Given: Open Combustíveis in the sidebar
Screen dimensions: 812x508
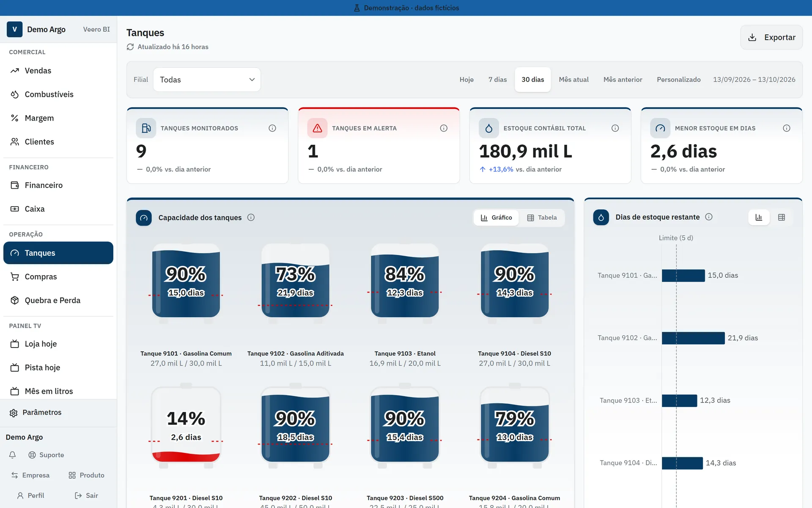Looking at the screenshot, I should [x=58, y=94].
